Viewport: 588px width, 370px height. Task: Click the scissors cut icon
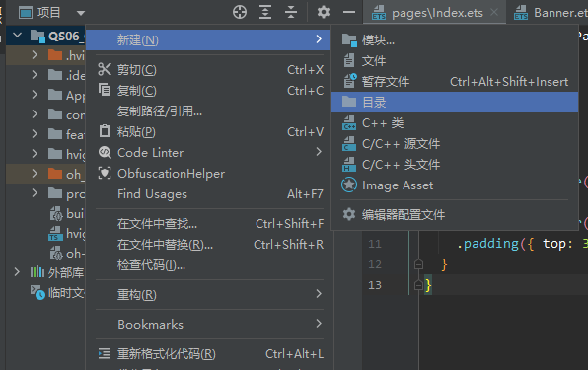point(105,69)
